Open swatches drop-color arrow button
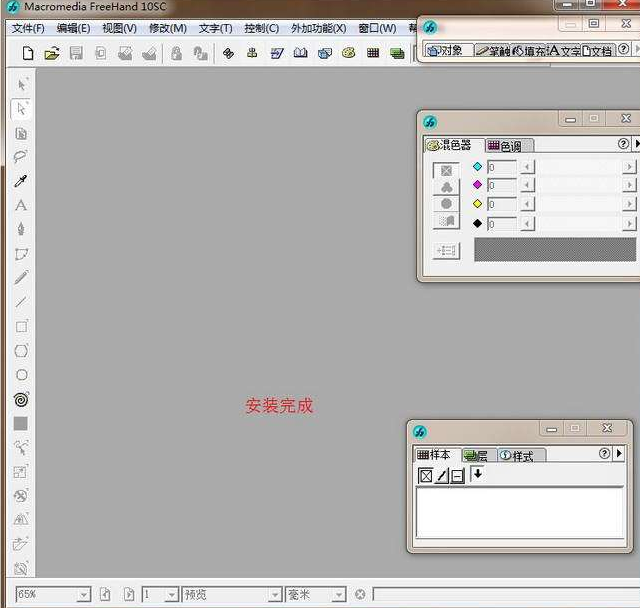The image size is (640, 608). [478, 474]
